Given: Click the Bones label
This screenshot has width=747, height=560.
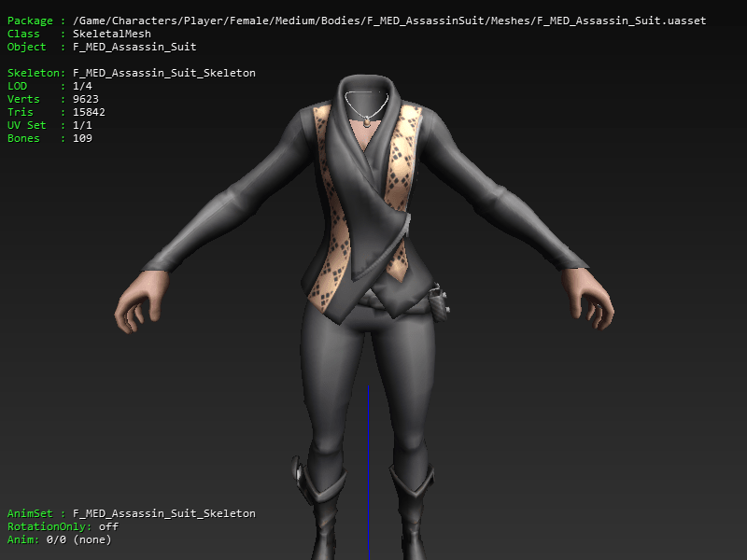Looking at the screenshot, I should [x=23, y=138].
